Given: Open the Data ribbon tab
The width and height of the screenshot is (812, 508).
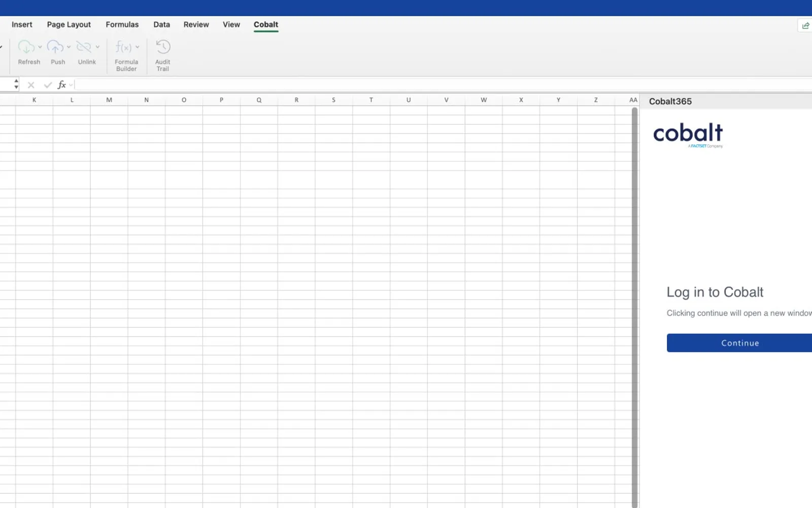Looking at the screenshot, I should (x=162, y=24).
